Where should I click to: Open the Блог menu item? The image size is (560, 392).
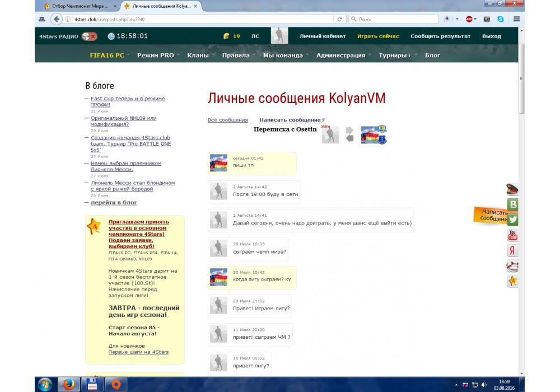coord(432,55)
